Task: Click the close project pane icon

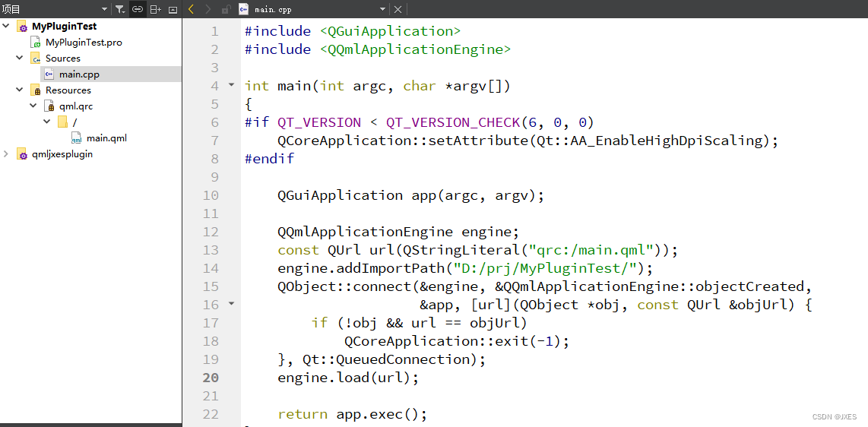Action: (x=173, y=9)
